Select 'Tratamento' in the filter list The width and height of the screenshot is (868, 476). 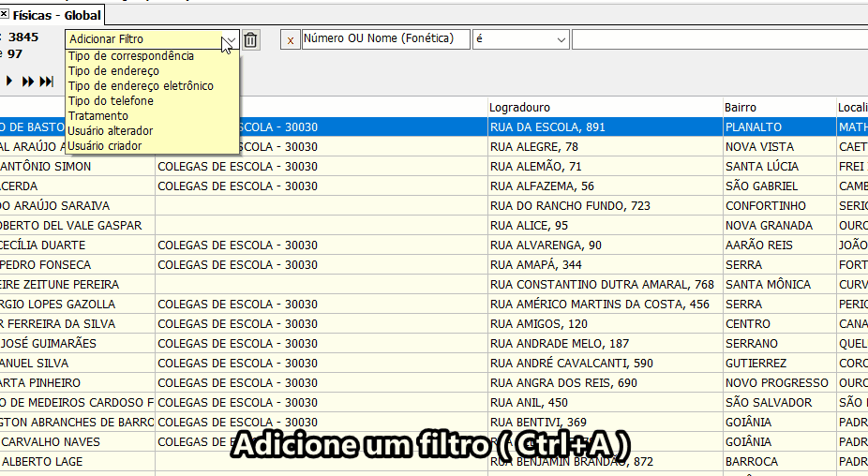(x=98, y=116)
